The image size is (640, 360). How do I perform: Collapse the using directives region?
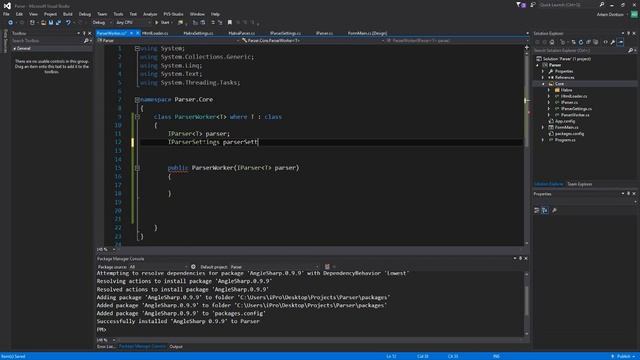pos(137,49)
